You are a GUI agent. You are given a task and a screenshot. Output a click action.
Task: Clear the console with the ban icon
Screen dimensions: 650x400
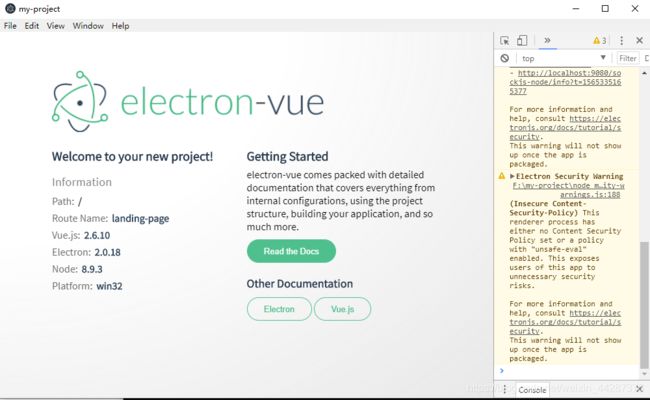pos(504,58)
